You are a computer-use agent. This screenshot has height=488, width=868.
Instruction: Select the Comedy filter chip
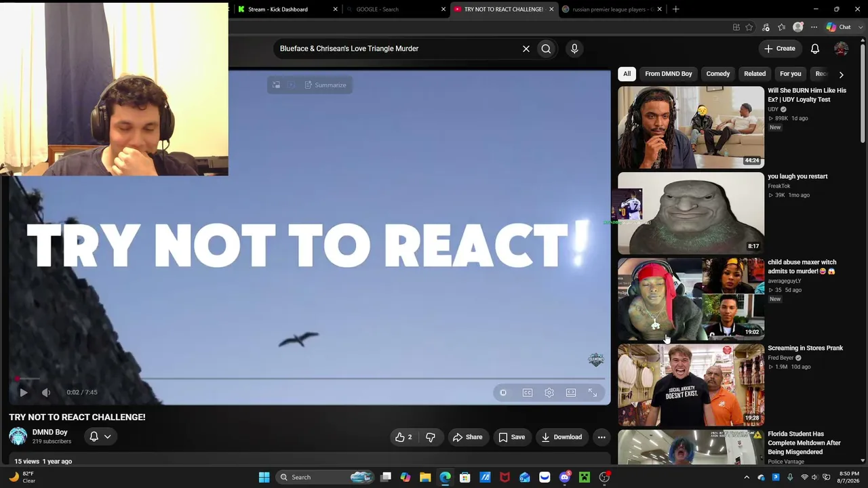point(718,74)
